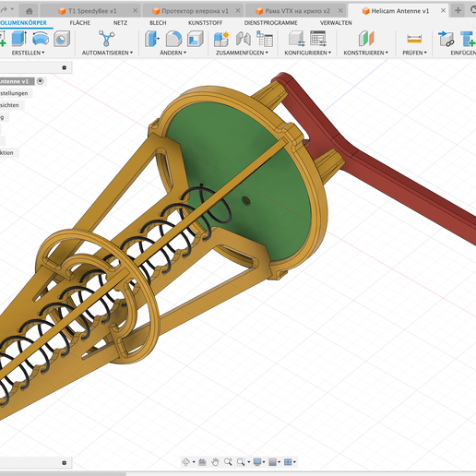Screen dimensions: 476x476
Task: Switch to the Fläche ribbon tab
Action: click(x=80, y=23)
